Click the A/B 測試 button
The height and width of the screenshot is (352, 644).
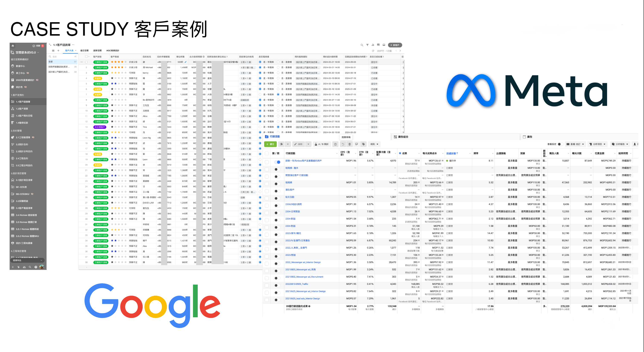click(x=322, y=144)
